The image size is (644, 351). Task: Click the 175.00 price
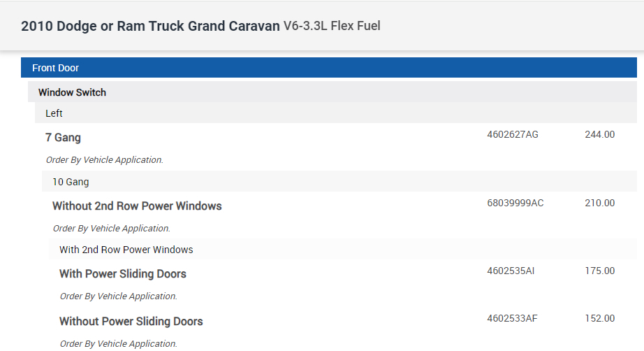599,271
